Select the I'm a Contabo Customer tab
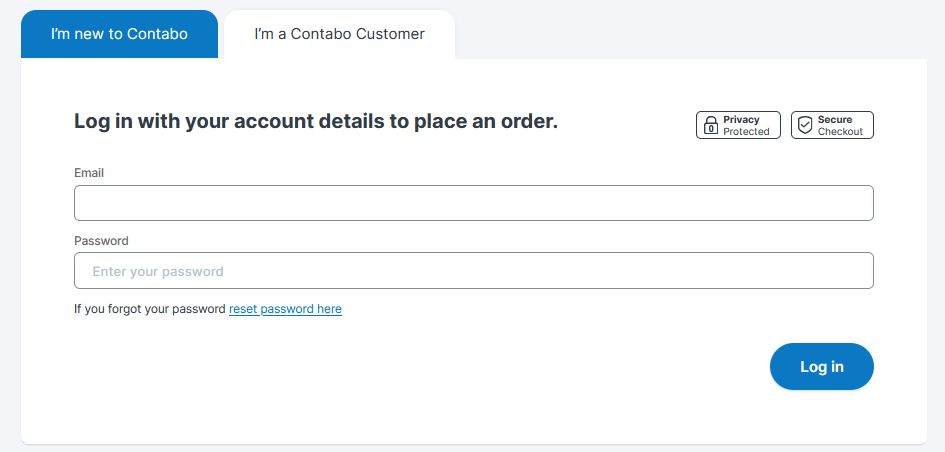The height and width of the screenshot is (452, 945). tap(339, 34)
